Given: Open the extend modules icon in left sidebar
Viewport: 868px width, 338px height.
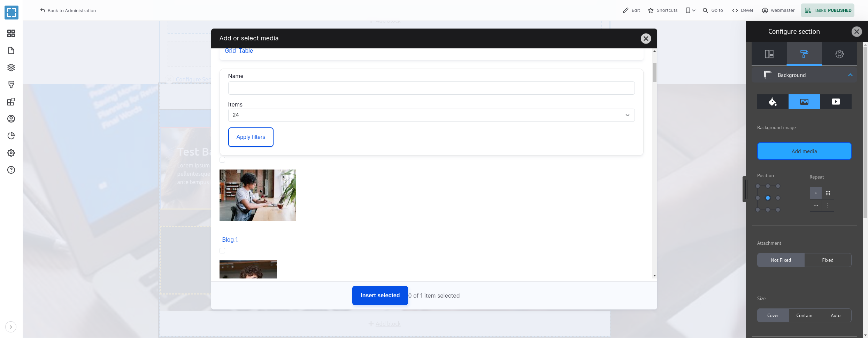Looking at the screenshot, I should point(11,102).
